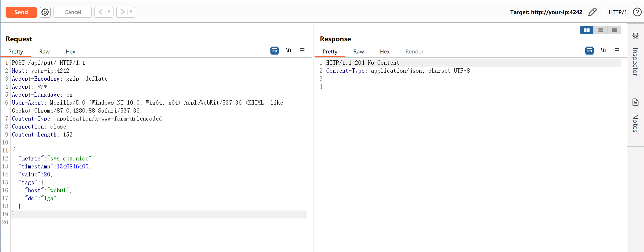Open the help question mark icon
Image resolution: width=644 pixels, height=252 pixels.
click(x=637, y=12)
